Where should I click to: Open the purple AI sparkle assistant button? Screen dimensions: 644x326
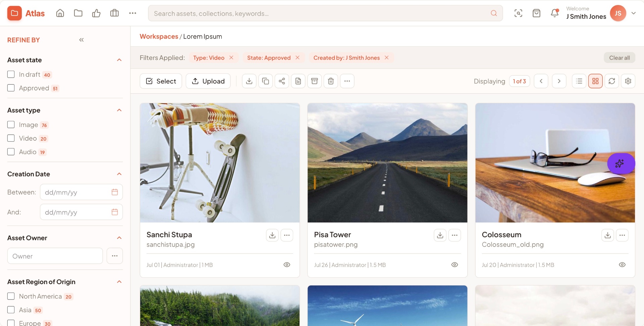click(621, 164)
